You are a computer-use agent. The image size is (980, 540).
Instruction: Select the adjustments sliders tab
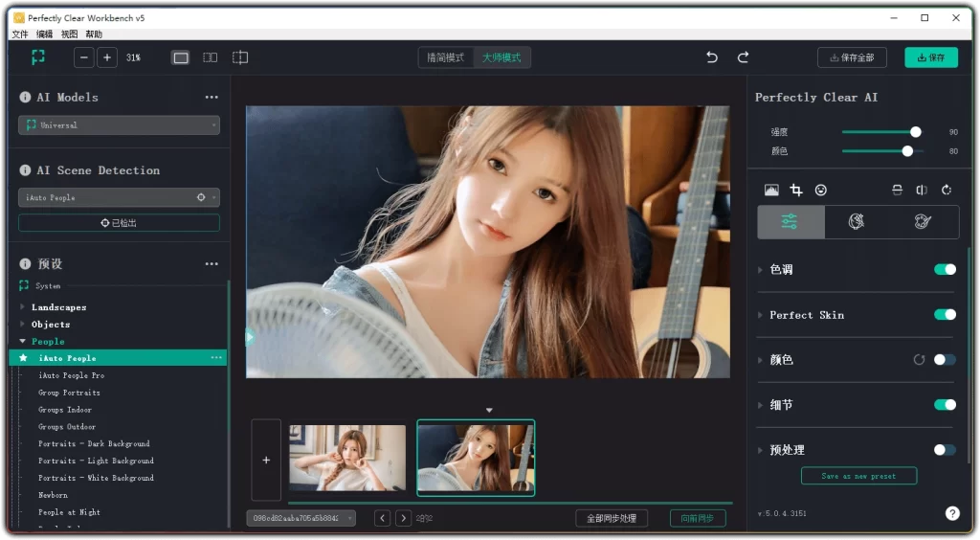791,221
